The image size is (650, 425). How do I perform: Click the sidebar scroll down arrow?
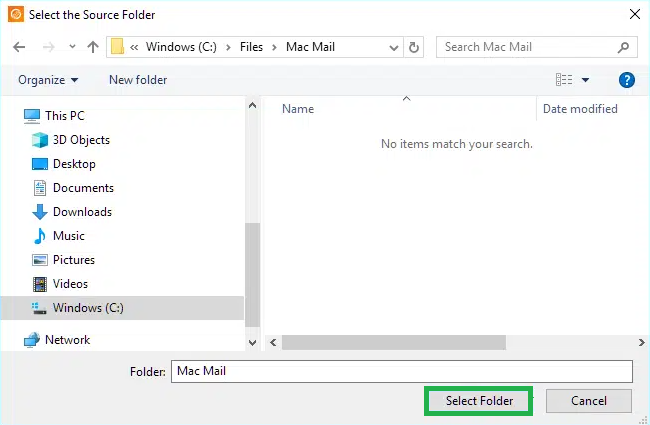(252, 342)
